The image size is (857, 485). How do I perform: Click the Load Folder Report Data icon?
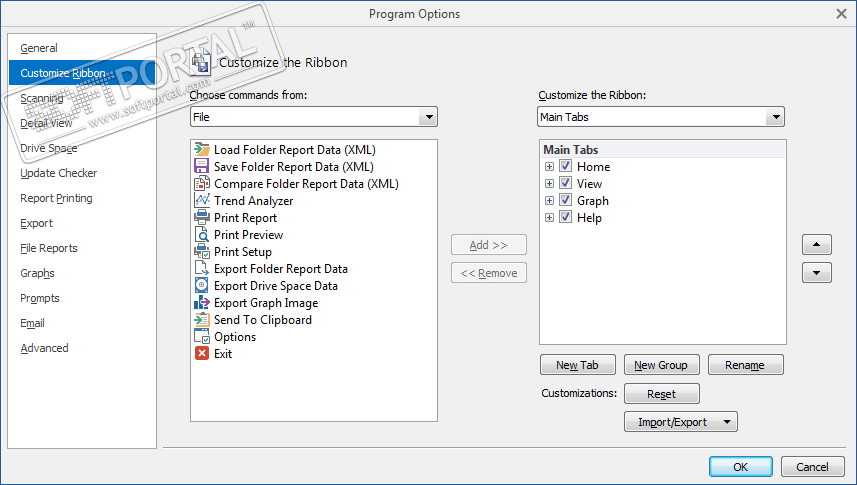point(202,150)
